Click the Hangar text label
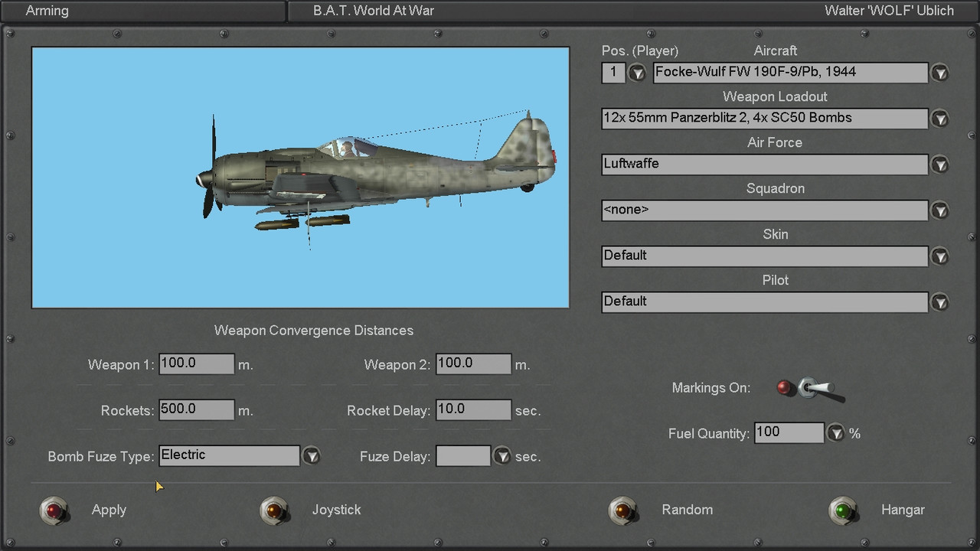The width and height of the screenshot is (980, 551). [x=903, y=510]
